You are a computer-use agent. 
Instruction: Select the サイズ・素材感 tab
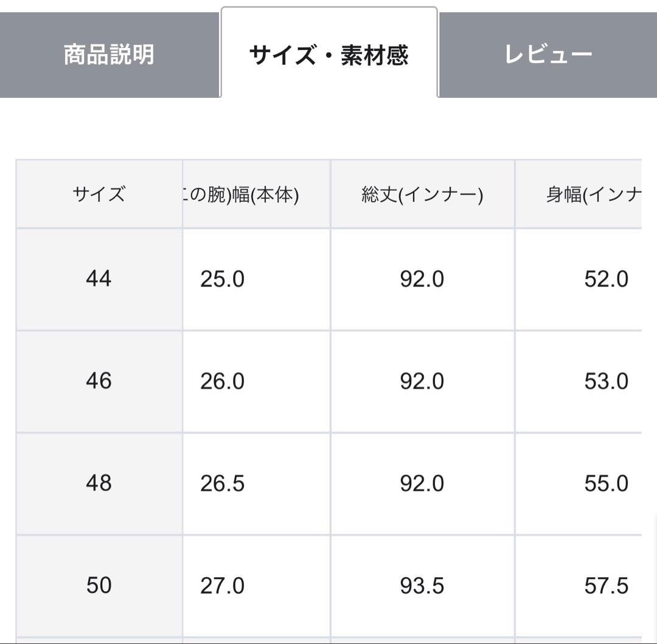pyautogui.click(x=329, y=54)
